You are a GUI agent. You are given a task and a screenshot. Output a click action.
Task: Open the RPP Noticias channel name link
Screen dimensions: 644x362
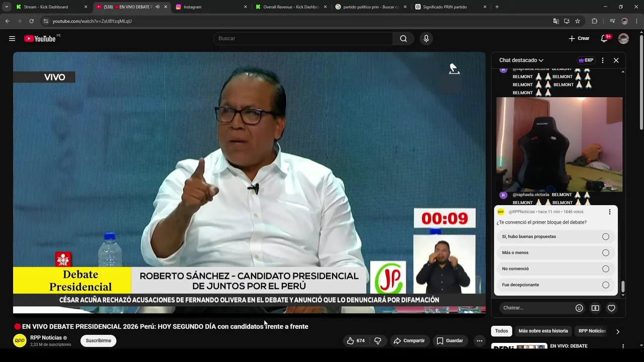[x=46, y=338]
